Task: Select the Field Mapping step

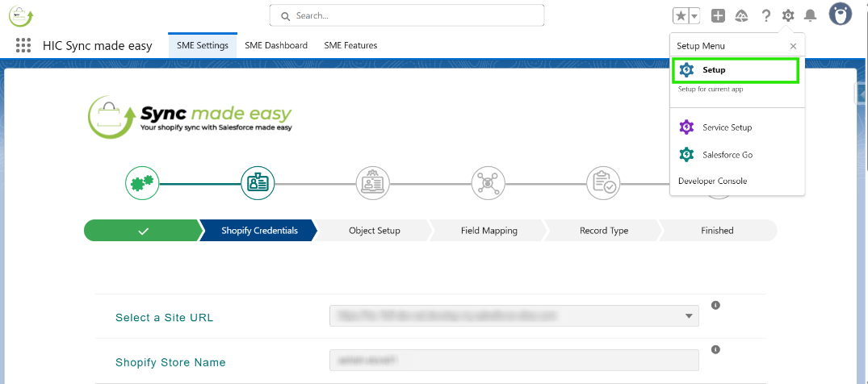Action: (x=489, y=231)
